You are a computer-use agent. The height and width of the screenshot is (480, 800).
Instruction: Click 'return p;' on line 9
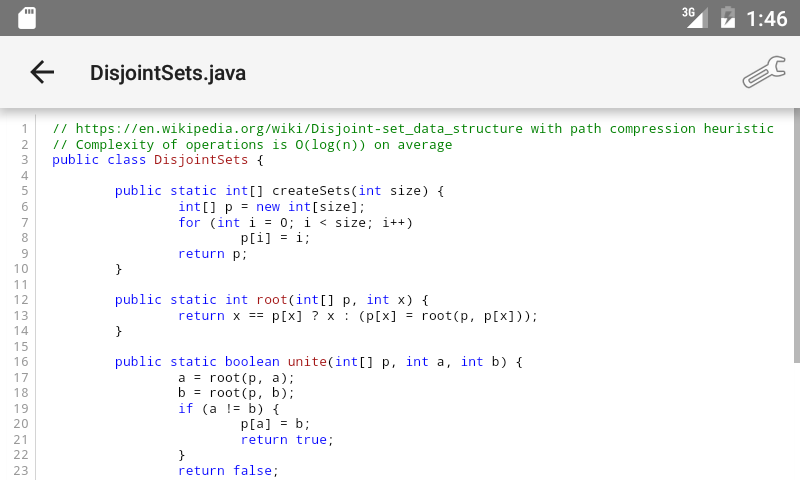212,254
